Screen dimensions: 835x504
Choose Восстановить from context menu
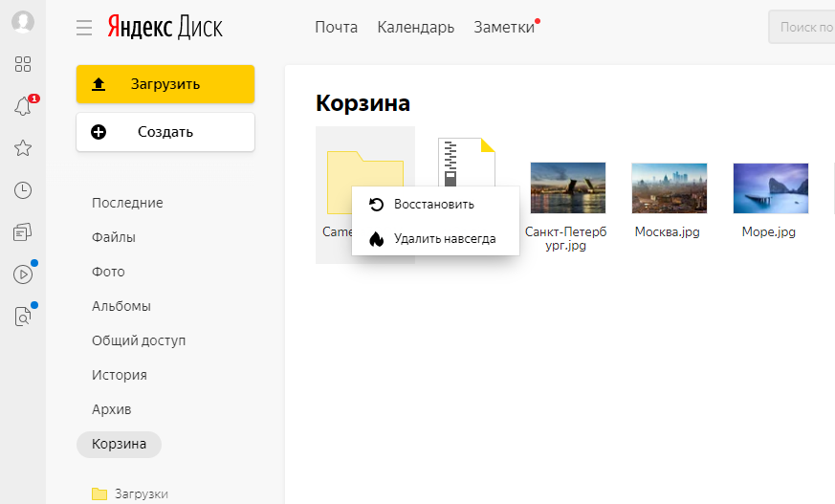point(435,205)
